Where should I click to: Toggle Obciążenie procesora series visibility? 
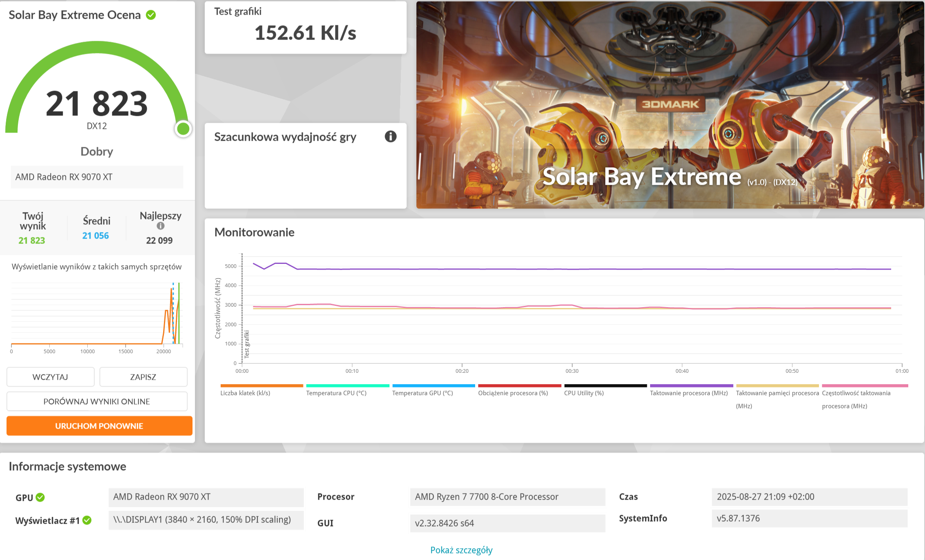coord(513,393)
